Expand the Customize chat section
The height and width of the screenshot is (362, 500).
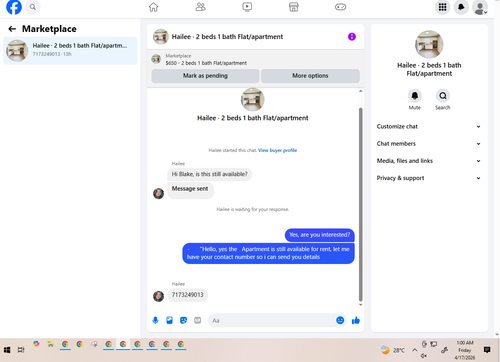coord(429,126)
